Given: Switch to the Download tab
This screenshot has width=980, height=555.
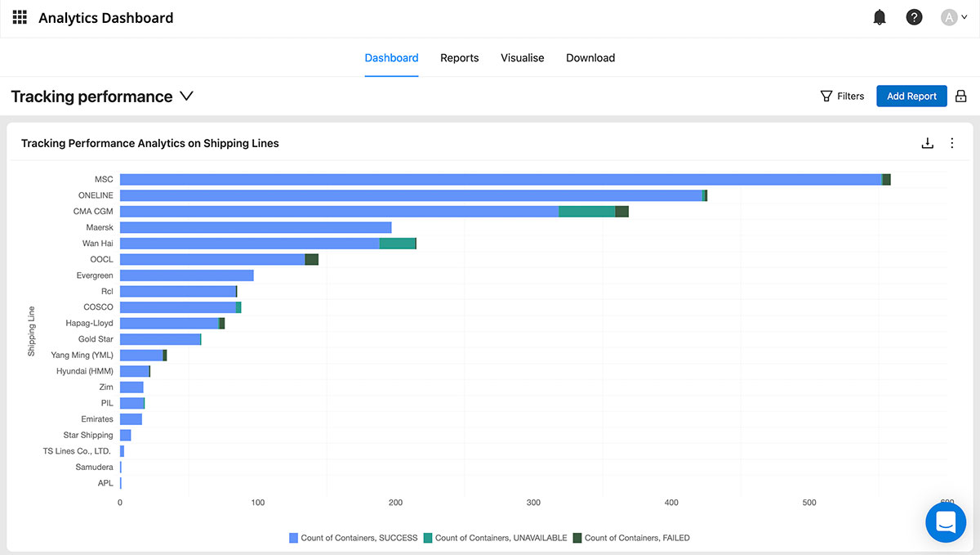Looking at the screenshot, I should point(590,58).
